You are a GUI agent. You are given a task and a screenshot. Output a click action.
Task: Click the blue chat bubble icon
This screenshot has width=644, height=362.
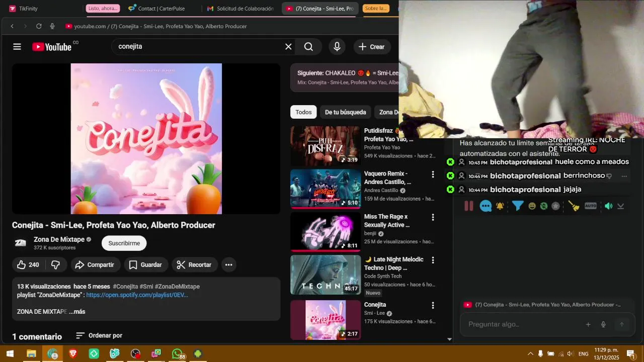[x=486, y=206]
